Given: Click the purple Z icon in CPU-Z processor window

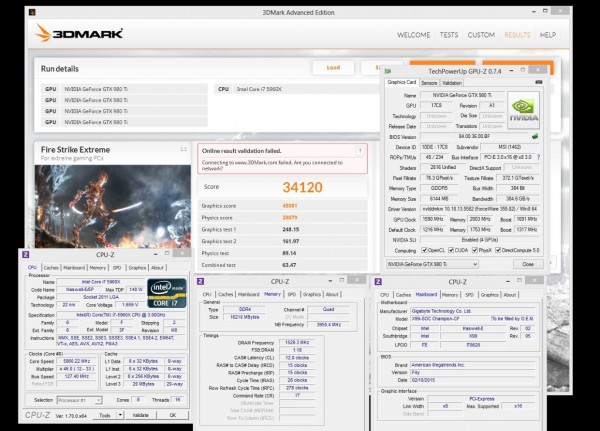Looking at the screenshot, I should (26, 255).
